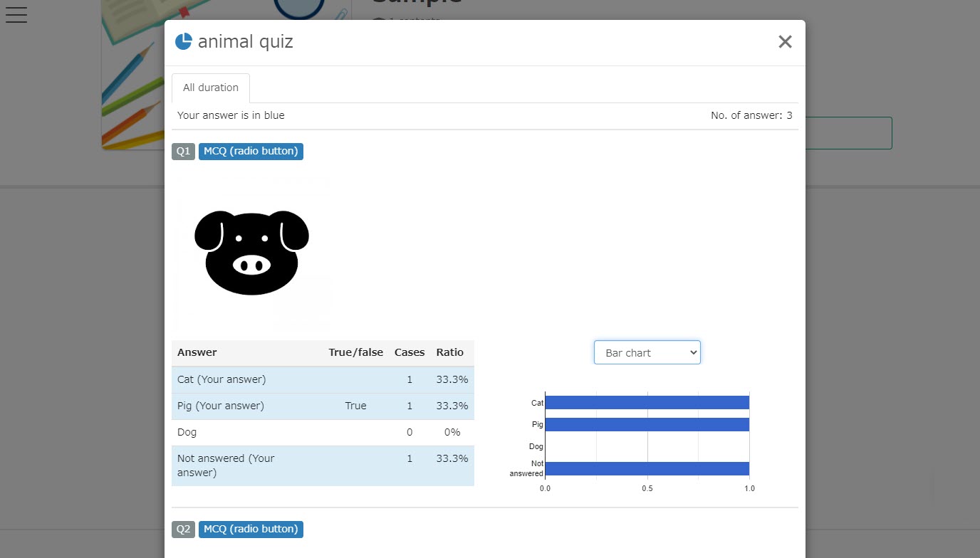Viewport: 980px width, 558px height.
Task: Select the Not answered row in table
Action: pos(322,465)
